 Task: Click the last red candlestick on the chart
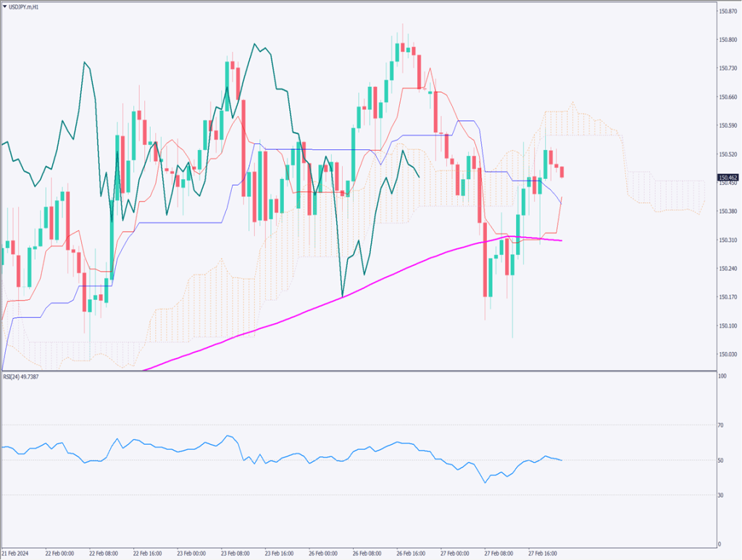click(562, 172)
